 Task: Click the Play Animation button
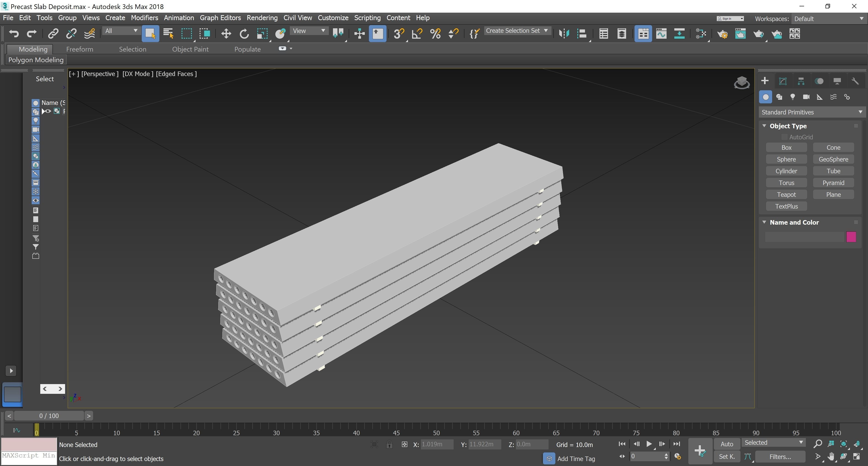(x=649, y=444)
